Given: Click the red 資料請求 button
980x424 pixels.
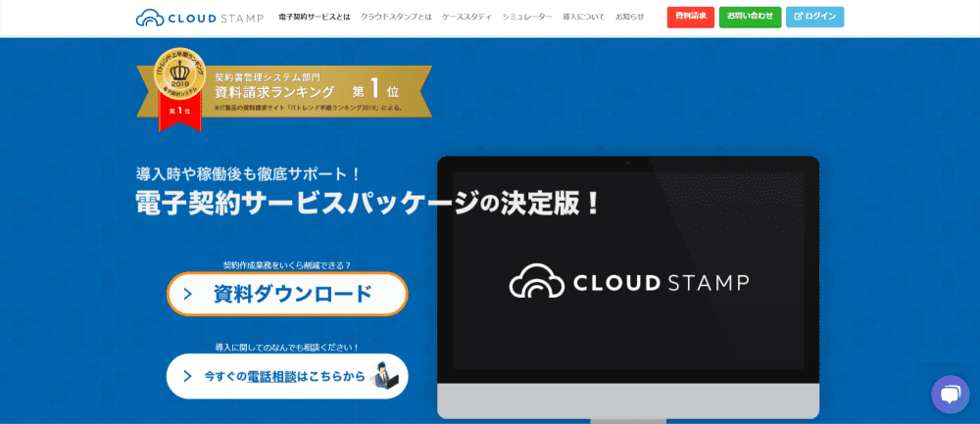Looking at the screenshot, I should pyautogui.click(x=691, y=17).
